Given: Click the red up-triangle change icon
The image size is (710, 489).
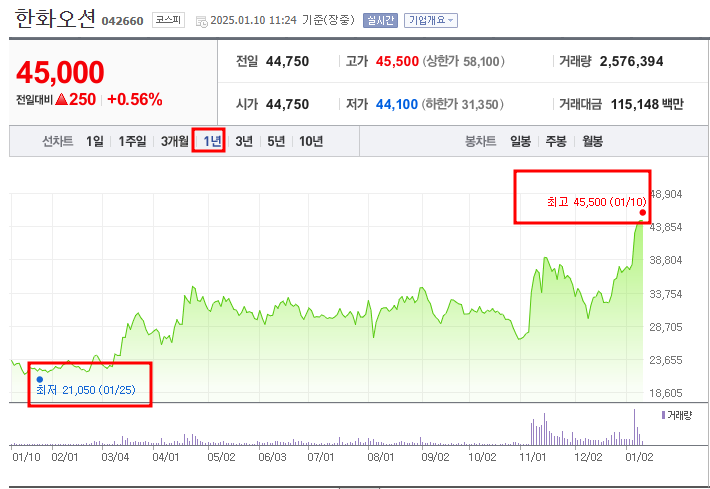Looking at the screenshot, I should click(x=61, y=99).
